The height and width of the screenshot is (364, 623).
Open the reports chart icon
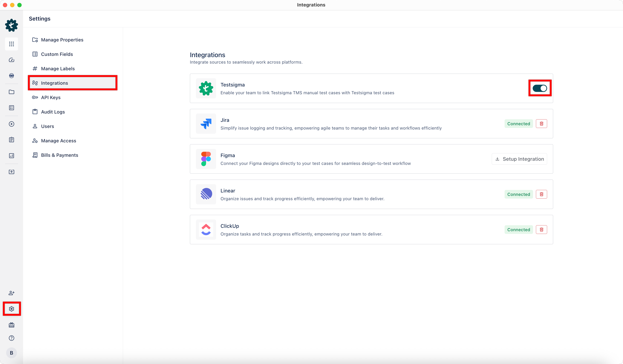[11, 156]
